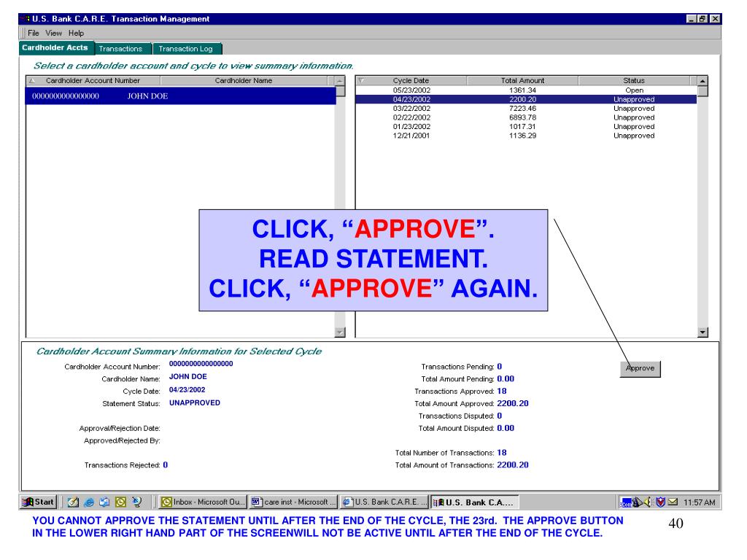
Task: Click the sort triangle icon in cardholder list header
Action: click(32, 80)
